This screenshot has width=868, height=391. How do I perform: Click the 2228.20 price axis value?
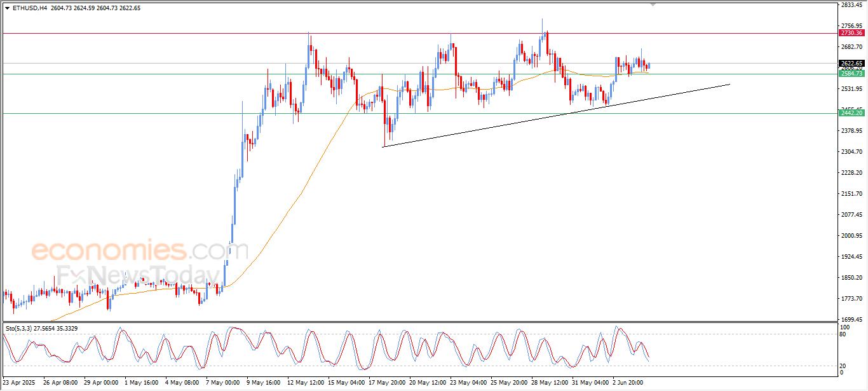[x=851, y=173]
